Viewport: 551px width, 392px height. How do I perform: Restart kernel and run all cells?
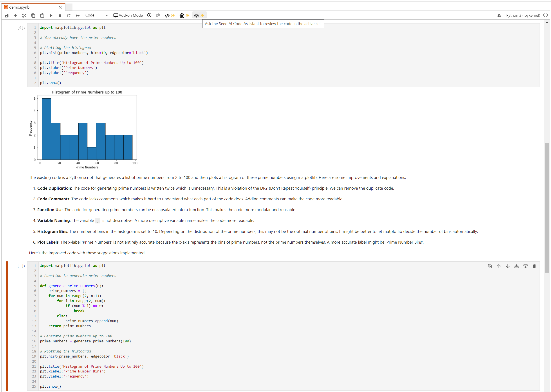[78, 15]
